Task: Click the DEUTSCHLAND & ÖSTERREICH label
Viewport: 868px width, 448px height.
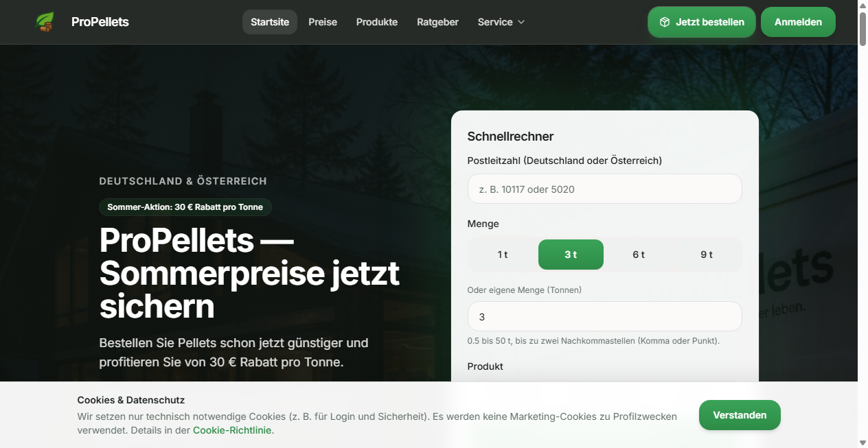Action: pyautogui.click(x=183, y=181)
